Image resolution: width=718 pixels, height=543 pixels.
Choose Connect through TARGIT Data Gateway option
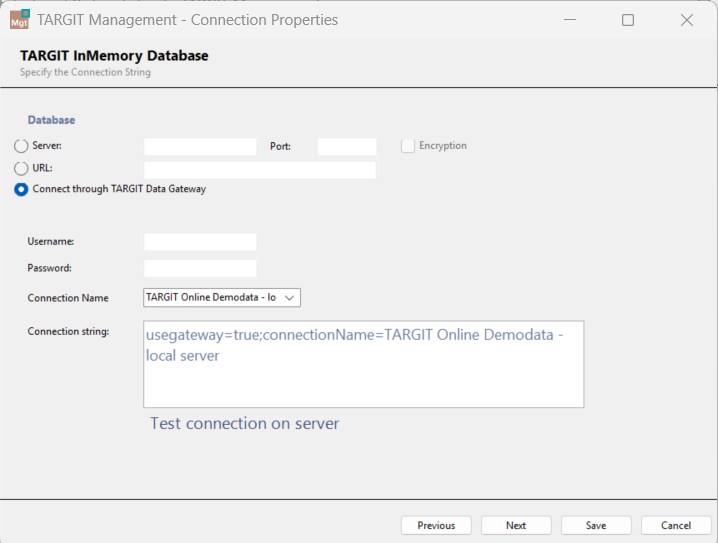[21, 190]
